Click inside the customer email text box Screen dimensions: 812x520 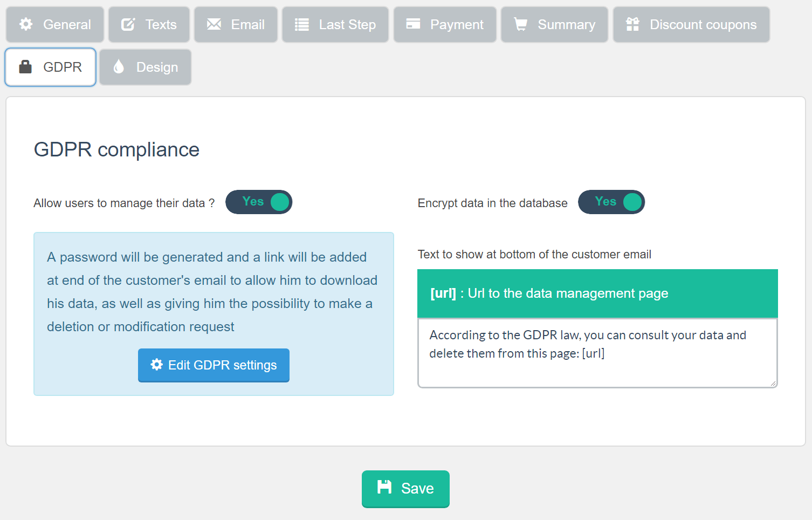[x=597, y=353]
